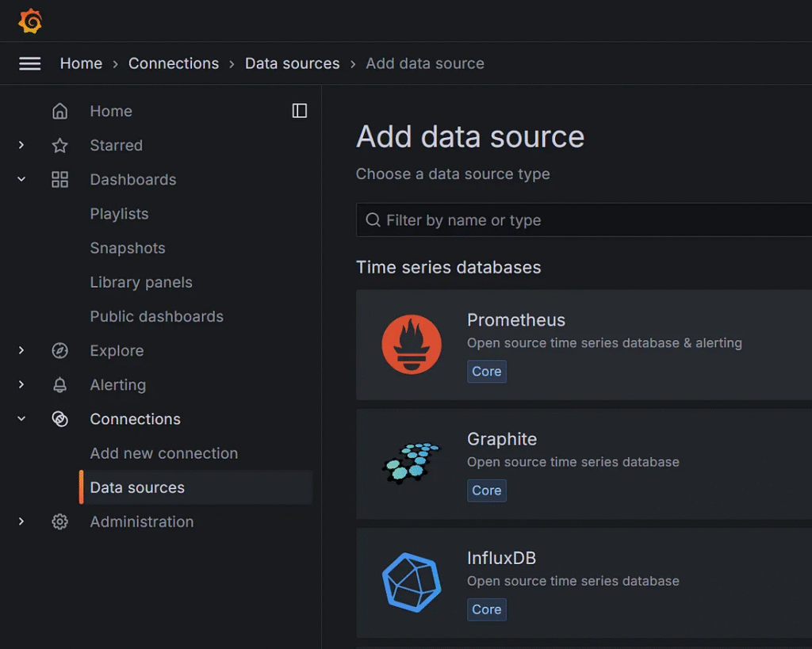This screenshot has height=649, width=812.
Task: Expand the Alerting section chevron
Action: coord(21,384)
